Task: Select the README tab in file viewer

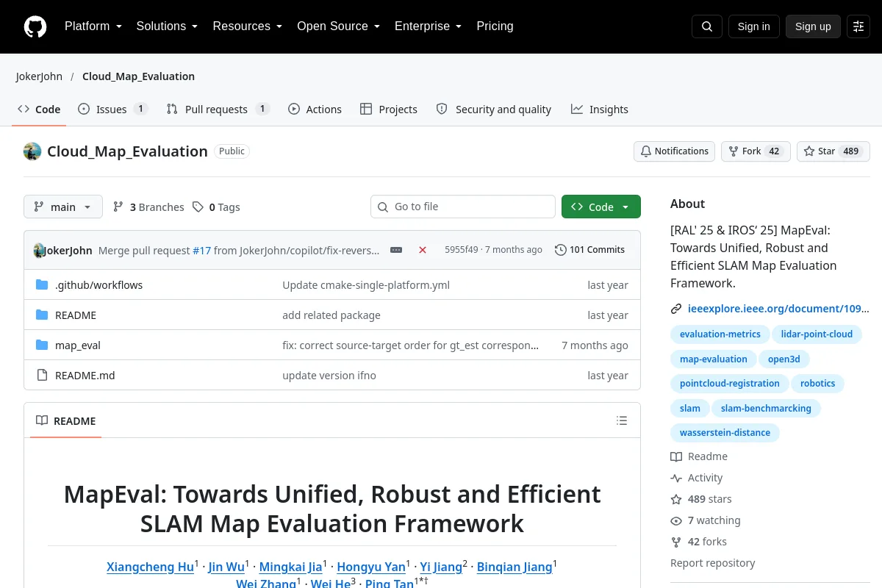Action: pyautogui.click(x=66, y=421)
